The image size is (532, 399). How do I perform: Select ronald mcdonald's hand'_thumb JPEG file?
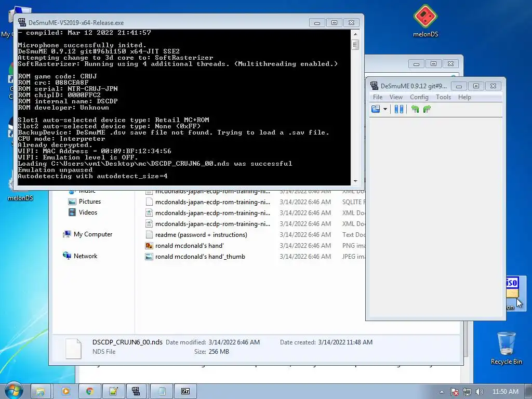pos(200,257)
